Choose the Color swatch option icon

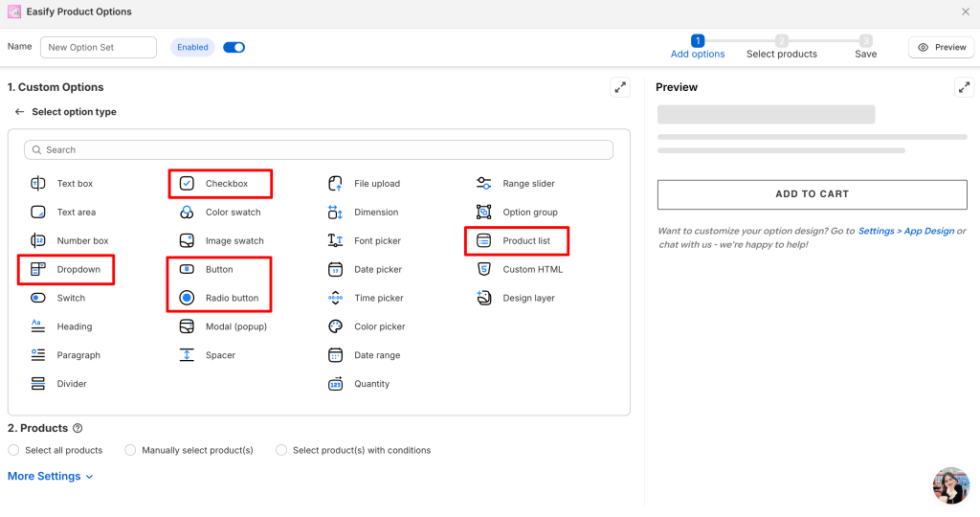pos(187,213)
